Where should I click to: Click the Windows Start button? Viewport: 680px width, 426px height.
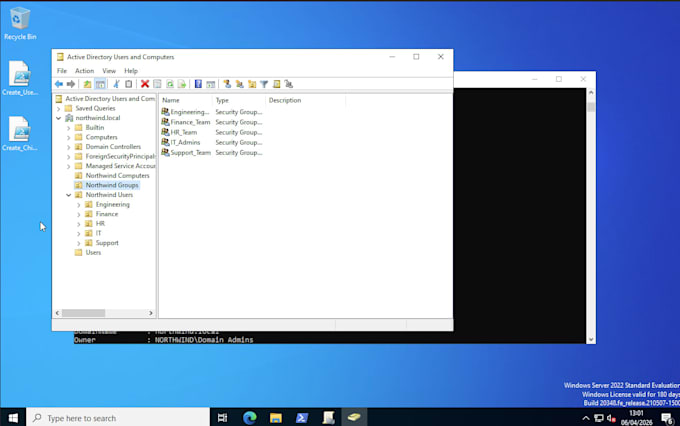[x=13, y=418]
